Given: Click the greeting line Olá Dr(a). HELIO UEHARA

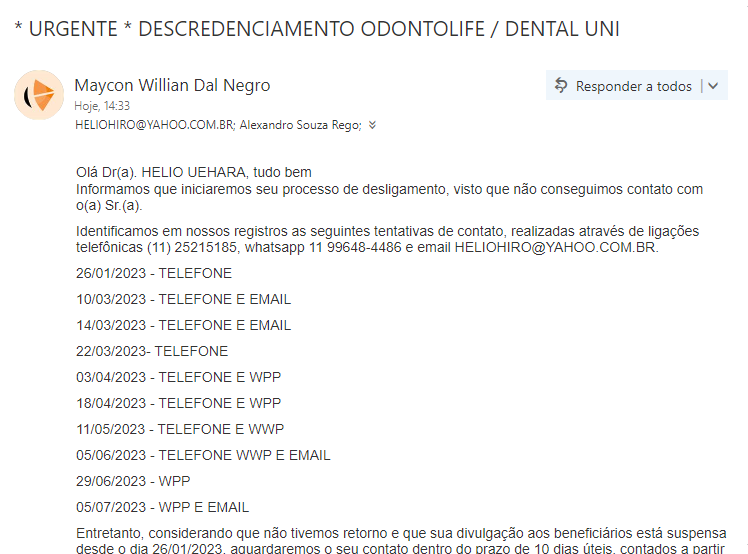Looking at the screenshot, I should pos(195,172).
